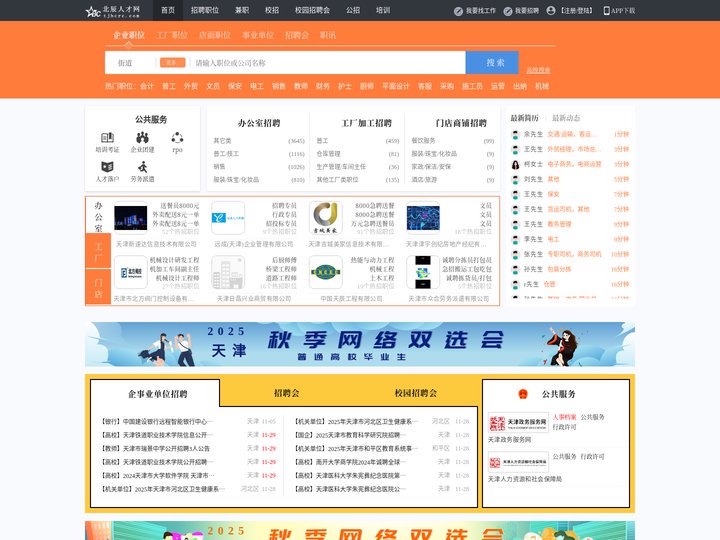This screenshot has width=720, height=540.
Task: Open 天津政务服务网 logo image
Action: pos(518,422)
